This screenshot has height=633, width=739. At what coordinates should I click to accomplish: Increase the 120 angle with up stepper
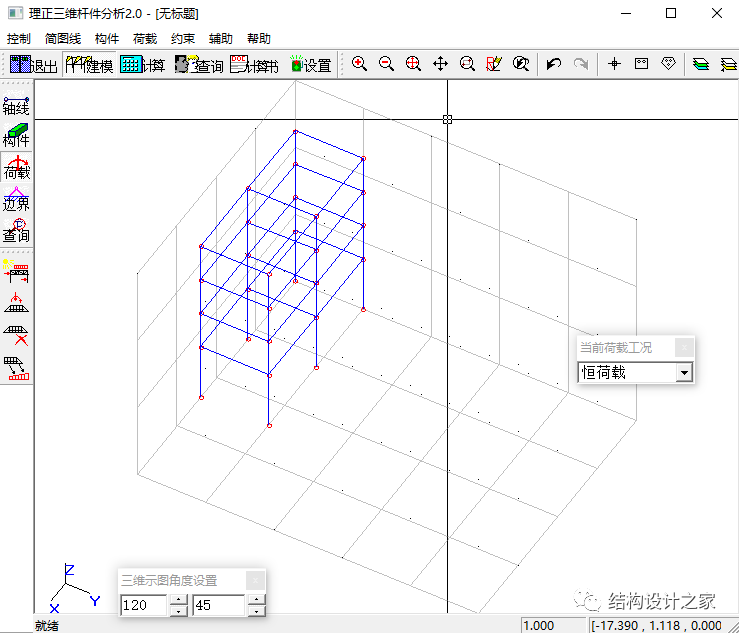point(178,600)
